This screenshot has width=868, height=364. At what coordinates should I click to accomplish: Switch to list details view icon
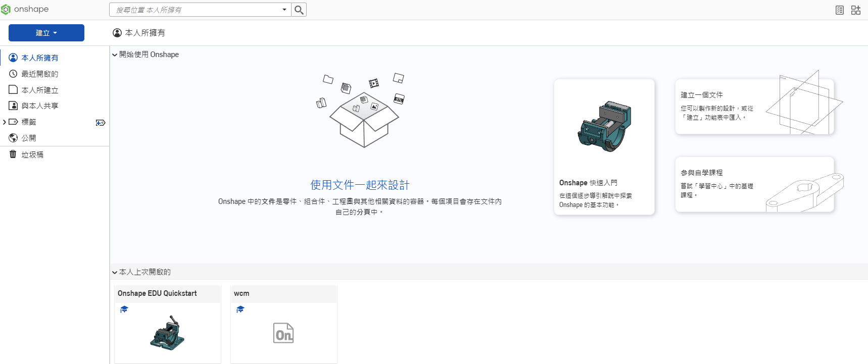pyautogui.click(x=840, y=10)
